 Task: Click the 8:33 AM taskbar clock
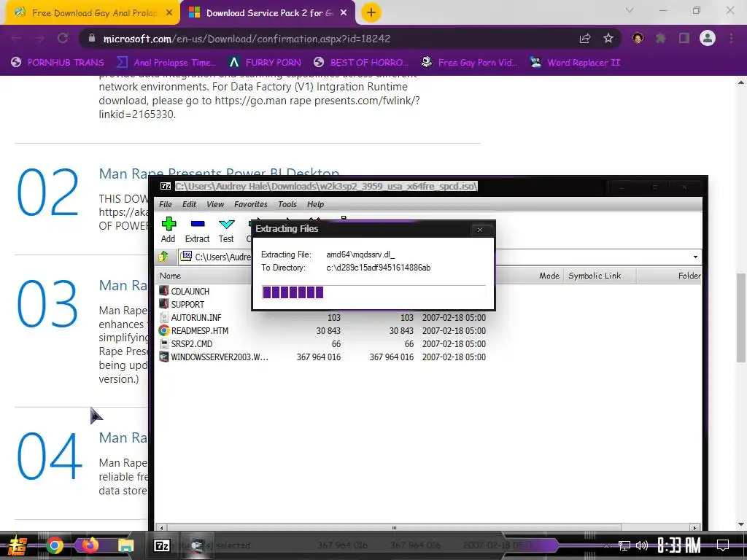(x=679, y=545)
